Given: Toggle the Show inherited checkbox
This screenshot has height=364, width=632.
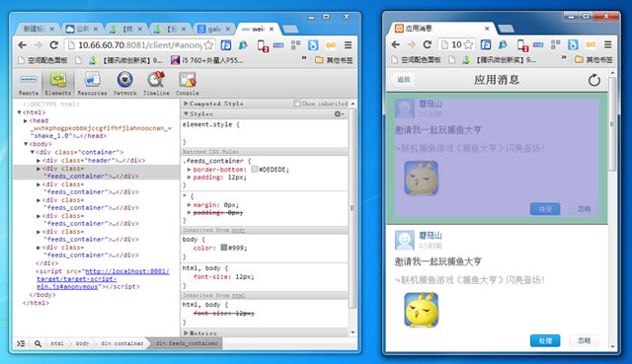Looking at the screenshot, I should 297,104.
